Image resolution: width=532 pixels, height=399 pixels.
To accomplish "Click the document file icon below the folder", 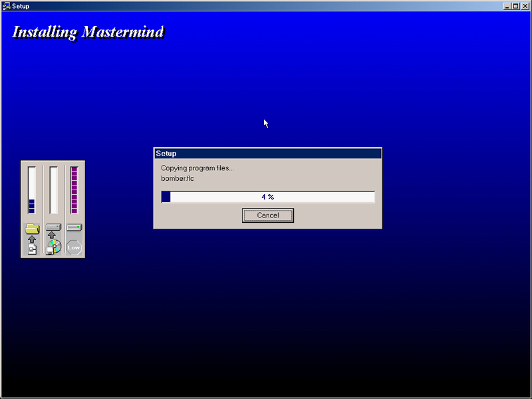I will pos(32,249).
